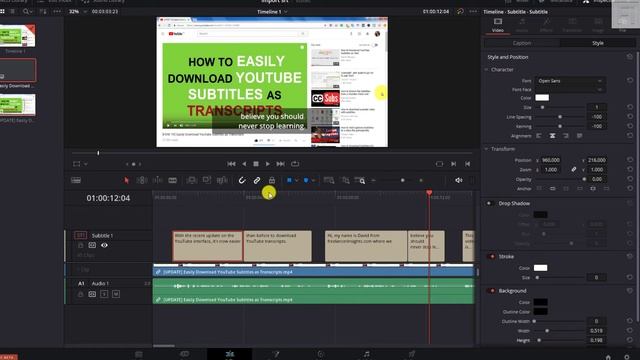
Task: Toggle the padlock Position Lock icon
Action: [x=272, y=180]
